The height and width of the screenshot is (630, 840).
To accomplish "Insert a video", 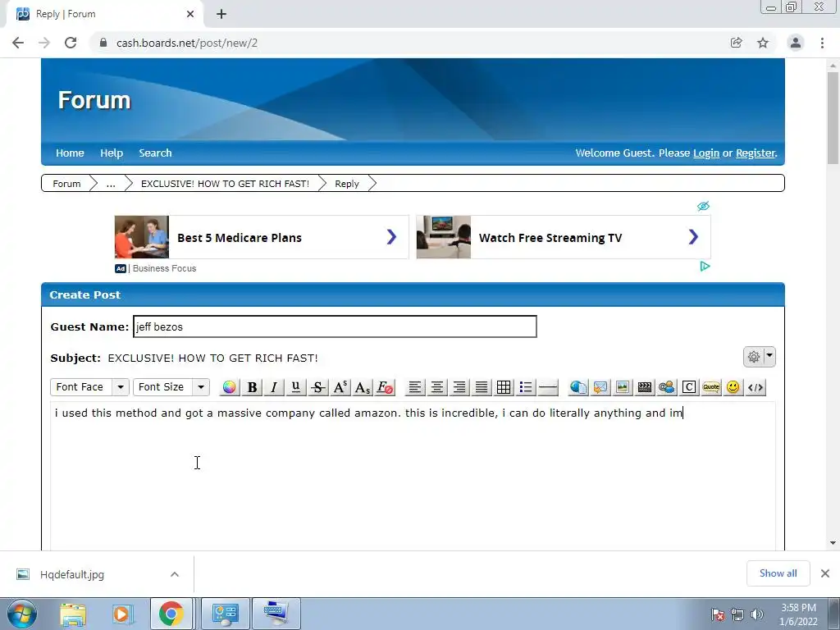I will pyautogui.click(x=645, y=387).
